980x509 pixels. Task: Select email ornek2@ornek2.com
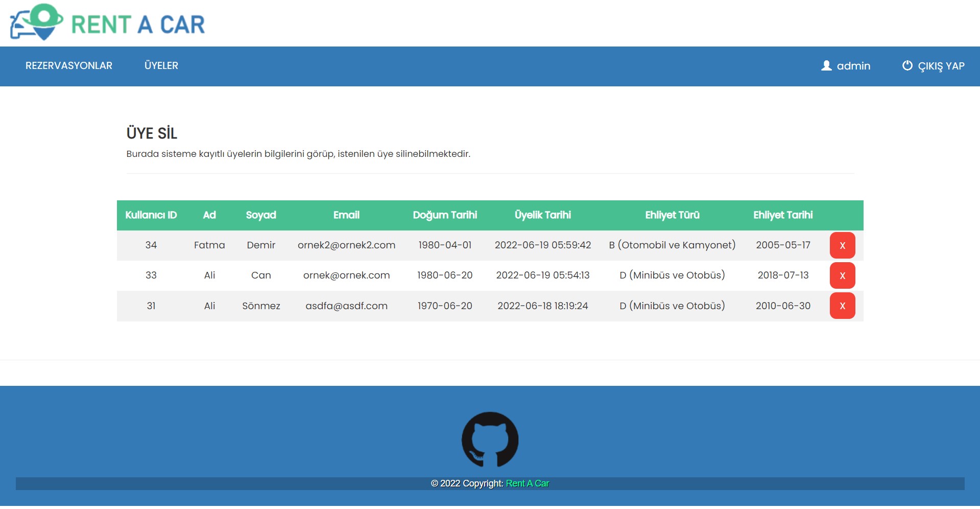[346, 245]
